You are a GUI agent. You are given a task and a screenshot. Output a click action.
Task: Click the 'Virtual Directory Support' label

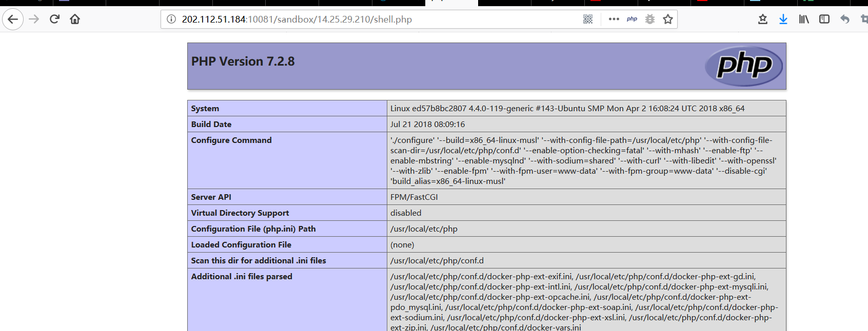240,213
